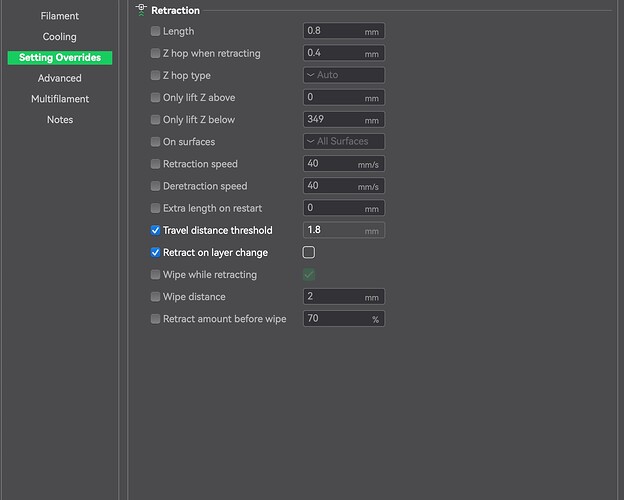
Task: Switch to the Cooling tab
Action: pos(60,37)
